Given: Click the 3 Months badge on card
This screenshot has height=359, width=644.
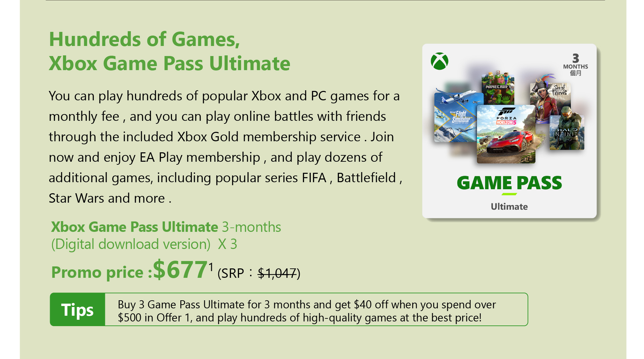Looking at the screenshot, I should (575, 64).
